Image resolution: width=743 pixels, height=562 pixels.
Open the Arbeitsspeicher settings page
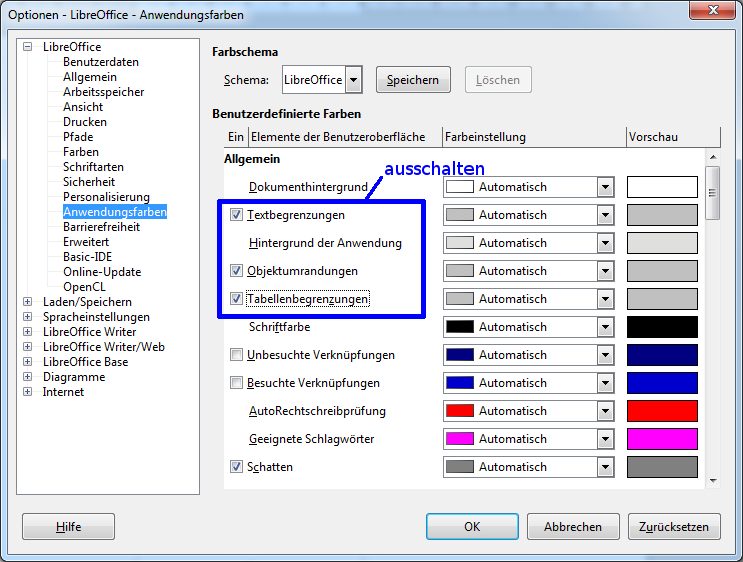point(103,91)
